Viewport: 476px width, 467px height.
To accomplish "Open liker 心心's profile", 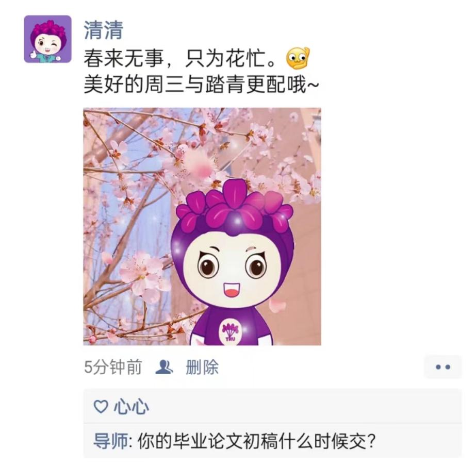I will (131, 407).
